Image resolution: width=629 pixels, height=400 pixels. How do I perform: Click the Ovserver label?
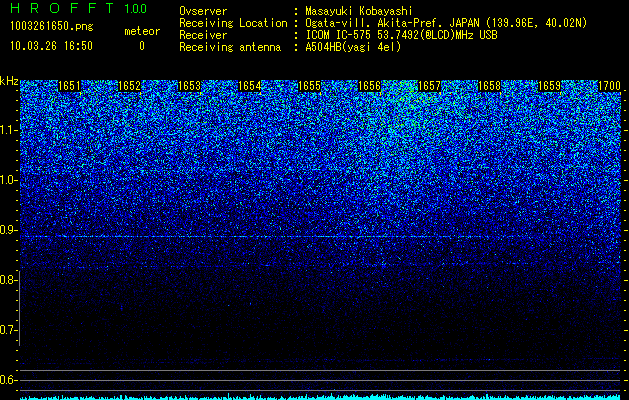coord(203,11)
